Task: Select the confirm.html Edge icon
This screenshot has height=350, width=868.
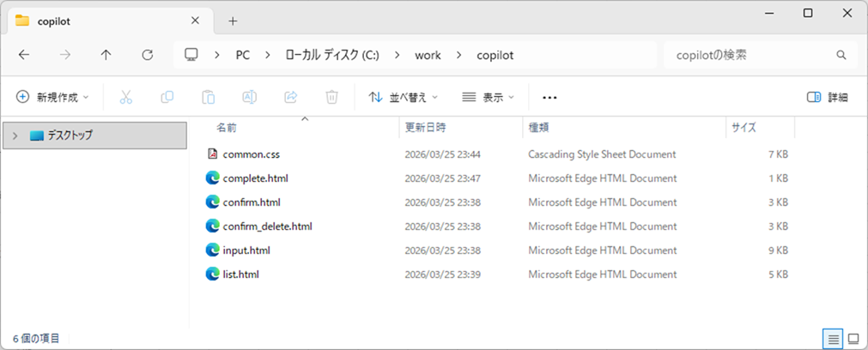Action: click(212, 202)
